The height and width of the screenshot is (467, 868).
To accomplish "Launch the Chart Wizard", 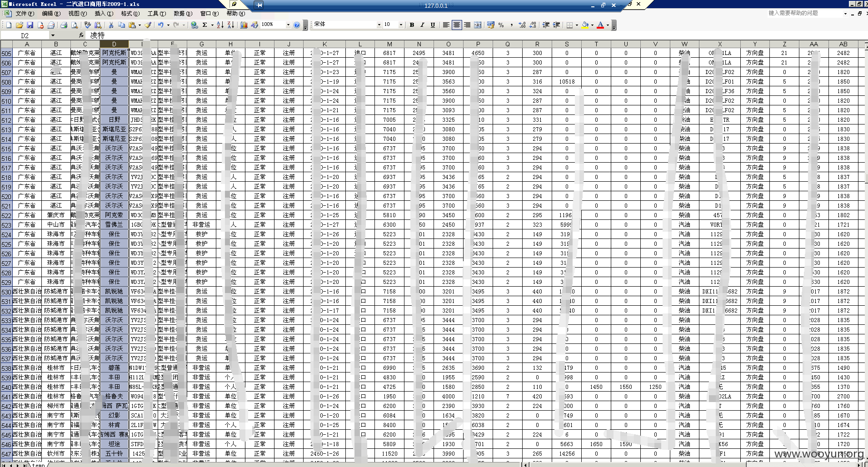I will [x=244, y=25].
